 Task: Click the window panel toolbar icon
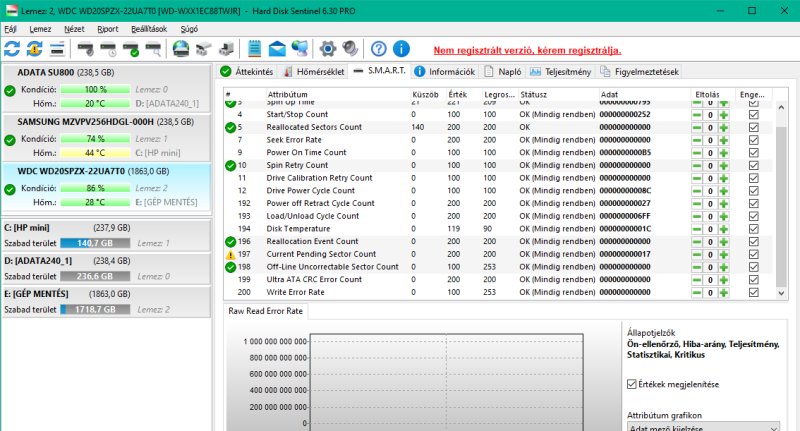pos(57,49)
